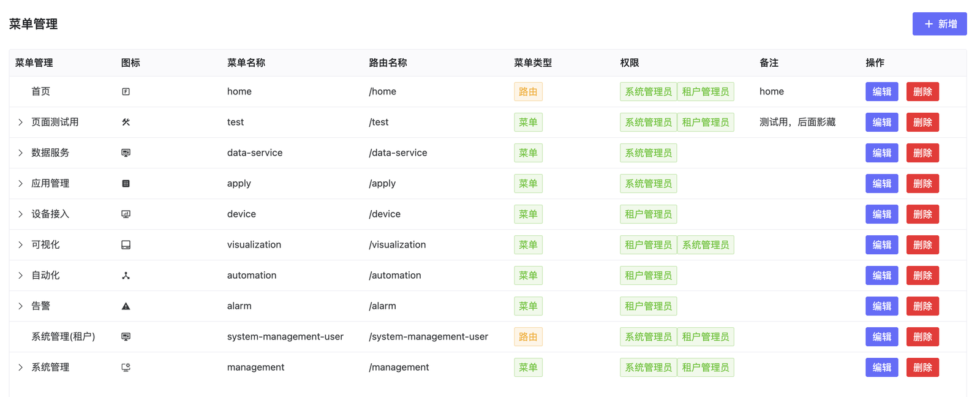
Task: Click 编辑 for system-management-user row
Action: [882, 337]
